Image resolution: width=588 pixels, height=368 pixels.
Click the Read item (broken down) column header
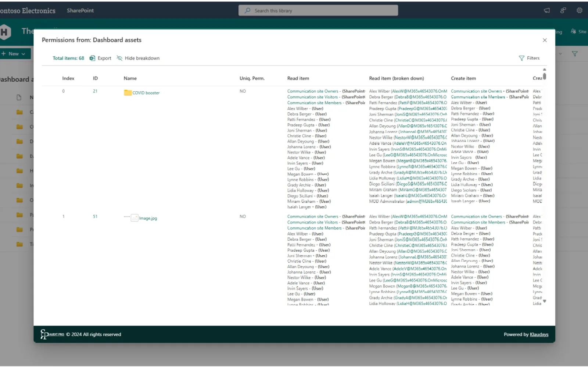coord(397,78)
